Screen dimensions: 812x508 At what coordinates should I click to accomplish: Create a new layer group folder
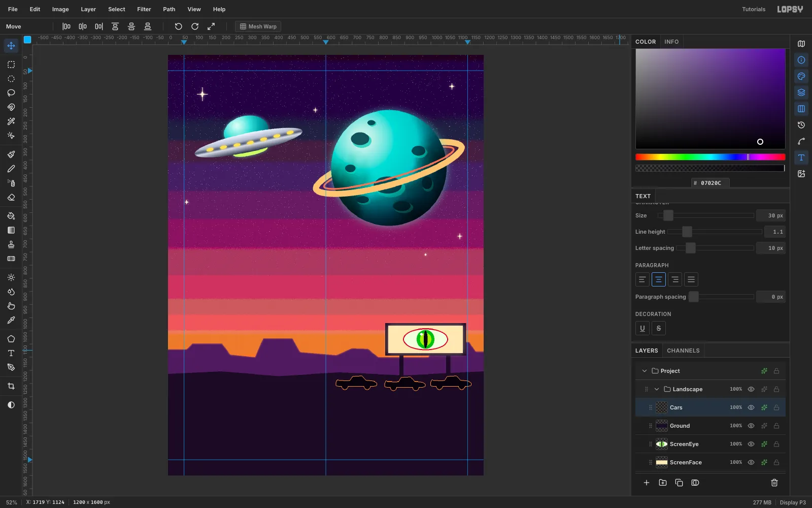[x=663, y=483]
